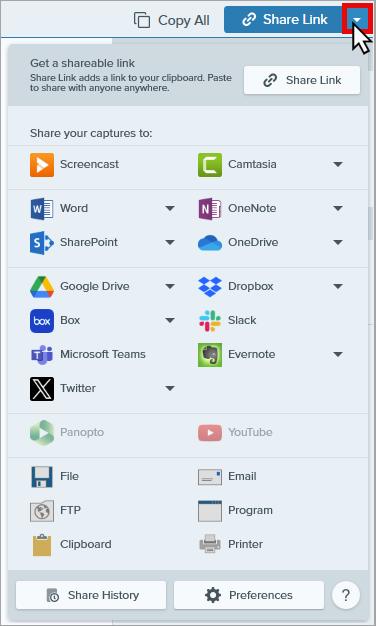Click the help question mark button
Viewport: 376px width, 626px height.
(346, 595)
